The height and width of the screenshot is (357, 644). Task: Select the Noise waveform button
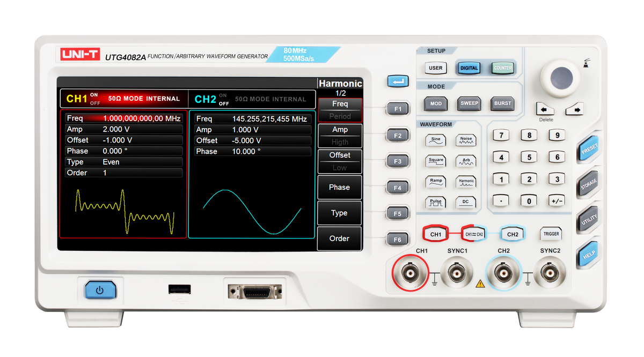click(466, 140)
